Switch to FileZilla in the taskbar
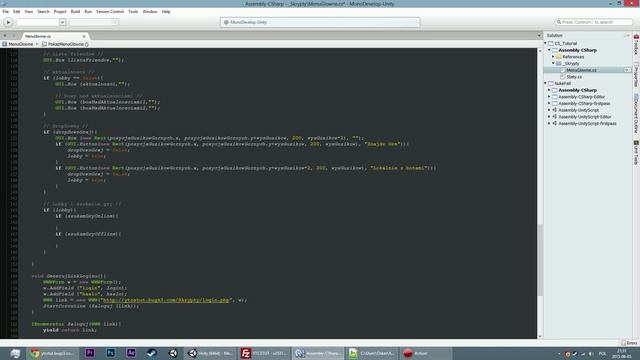Image resolution: width=640 pixels, height=360 pixels. pos(264,353)
